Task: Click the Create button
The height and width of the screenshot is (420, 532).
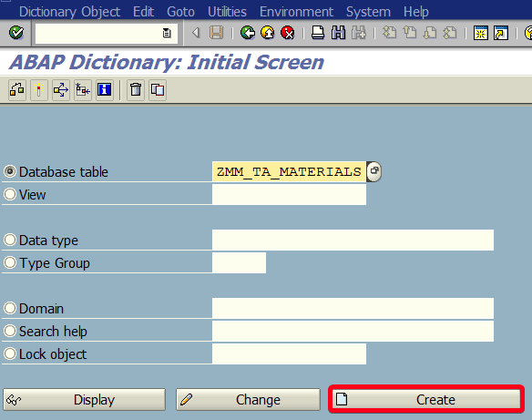Action: click(426, 399)
